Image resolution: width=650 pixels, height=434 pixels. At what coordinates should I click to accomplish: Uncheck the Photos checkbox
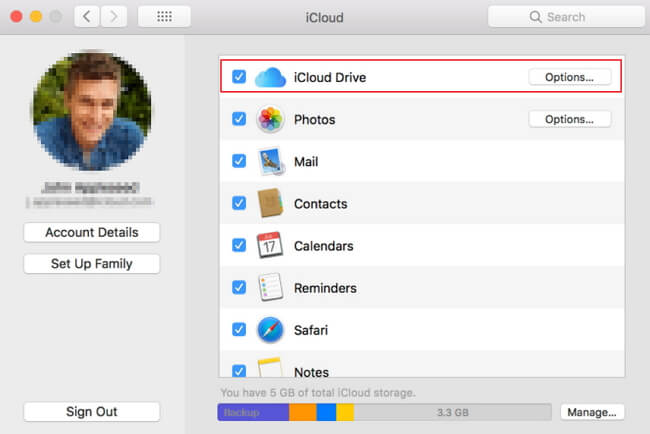pos(239,119)
